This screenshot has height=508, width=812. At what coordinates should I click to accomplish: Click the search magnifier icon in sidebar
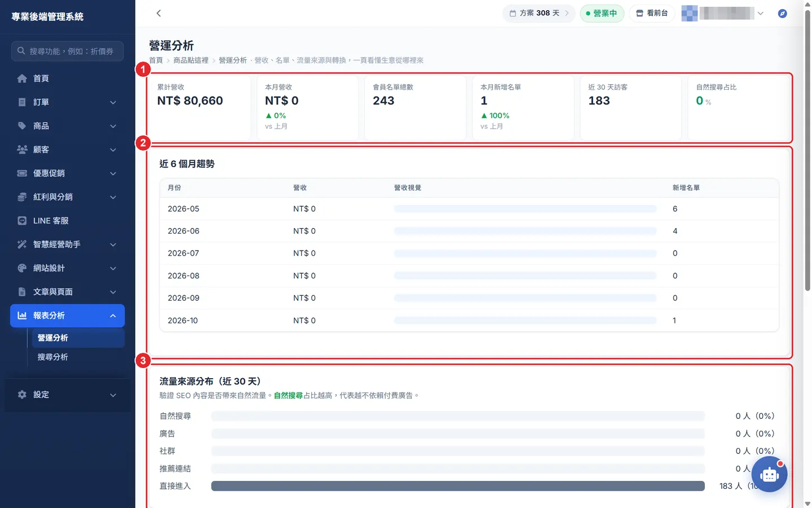21,51
